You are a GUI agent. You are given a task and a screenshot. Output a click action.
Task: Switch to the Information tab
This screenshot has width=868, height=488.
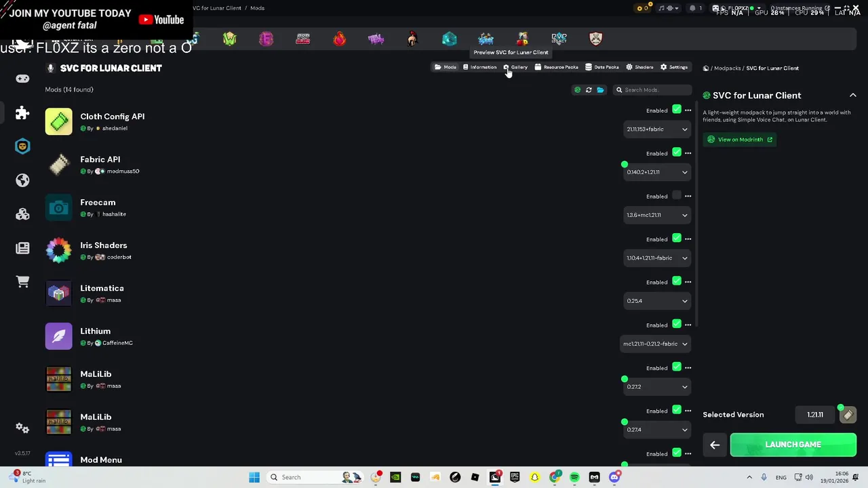479,67
